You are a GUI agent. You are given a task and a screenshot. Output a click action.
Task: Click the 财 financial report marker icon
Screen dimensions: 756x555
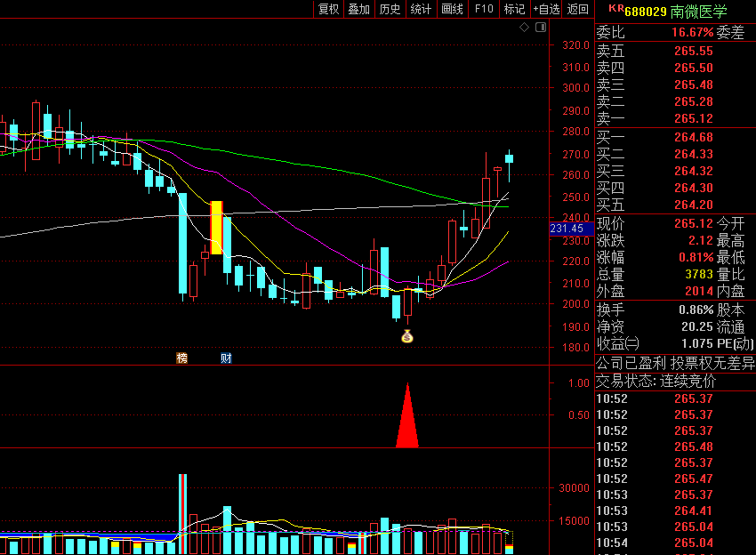click(226, 358)
